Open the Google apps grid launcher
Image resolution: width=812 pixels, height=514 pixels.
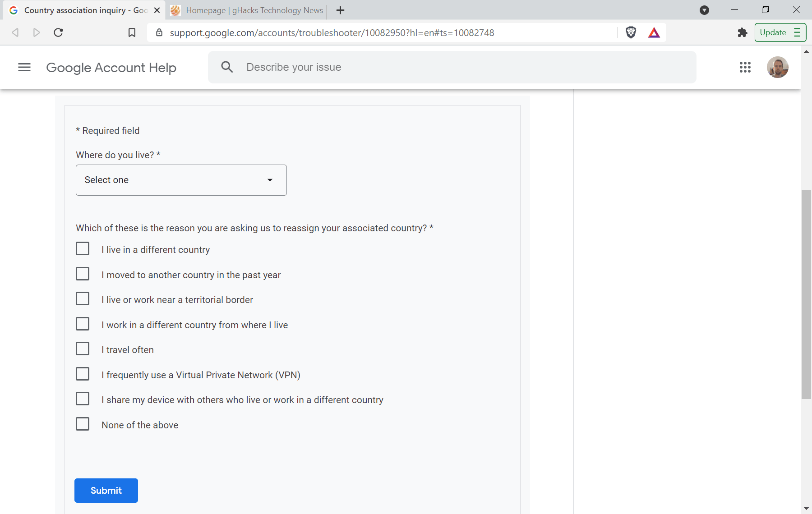pyautogui.click(x=745, y=67)
